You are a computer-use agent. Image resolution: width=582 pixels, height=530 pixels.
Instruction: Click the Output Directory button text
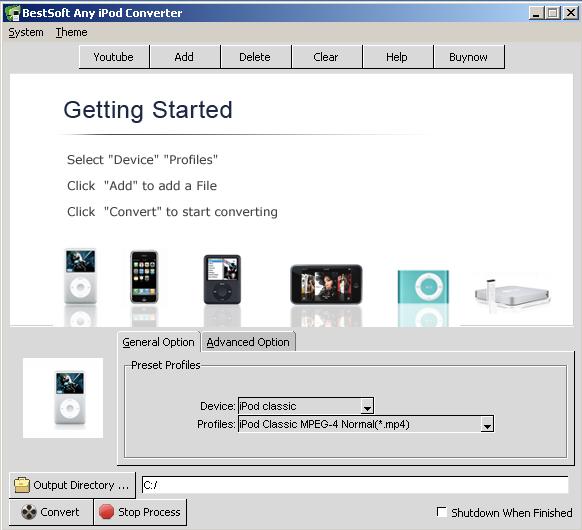[81, 485]
